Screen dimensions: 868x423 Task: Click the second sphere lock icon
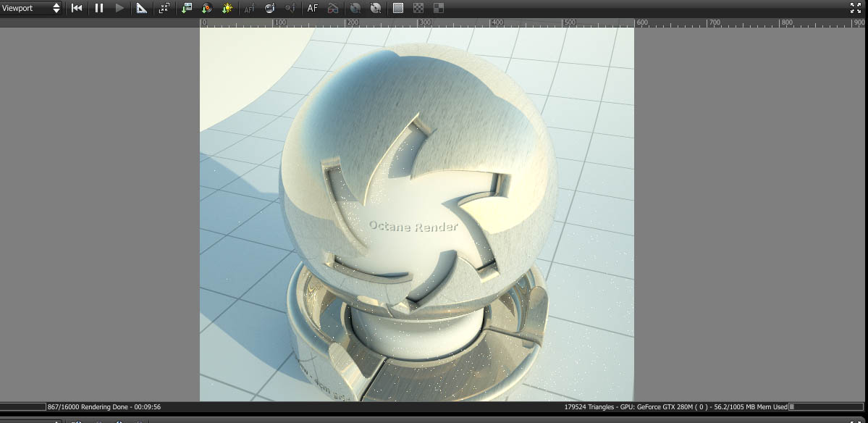[375, 8]
